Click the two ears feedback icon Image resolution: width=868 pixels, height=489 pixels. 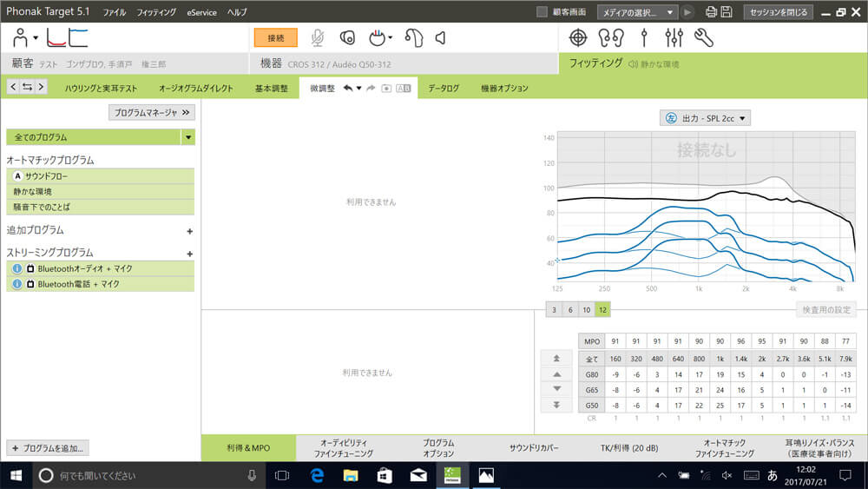611,37
